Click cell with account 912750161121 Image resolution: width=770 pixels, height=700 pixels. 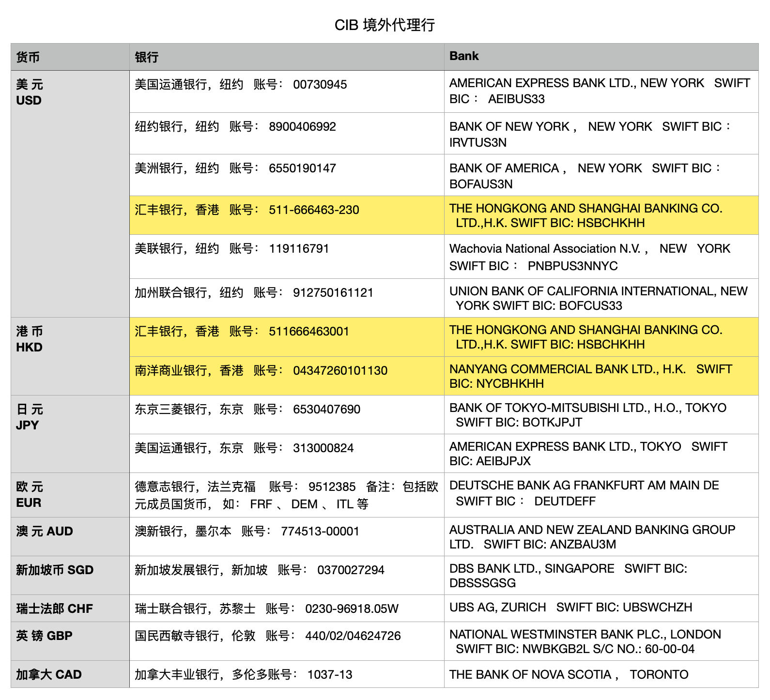[287, 298]
